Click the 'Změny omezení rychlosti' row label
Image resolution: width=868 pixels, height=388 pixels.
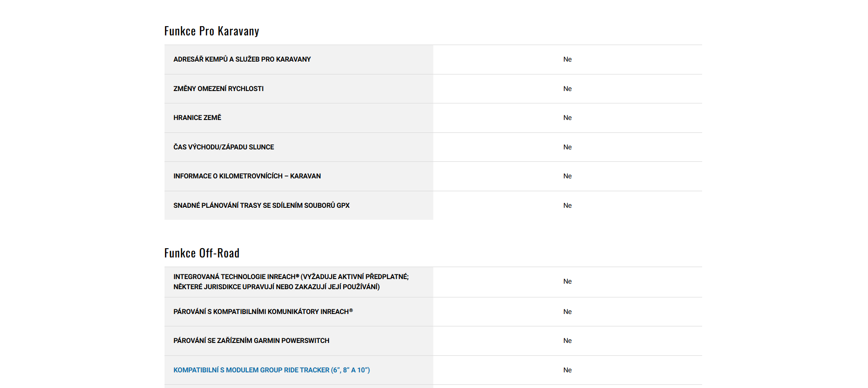218,89
